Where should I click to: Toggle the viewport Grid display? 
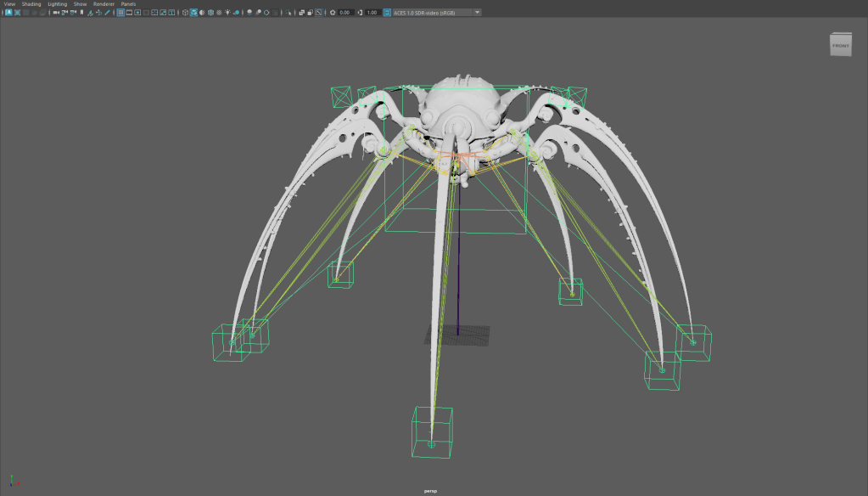tap(120, 13)
